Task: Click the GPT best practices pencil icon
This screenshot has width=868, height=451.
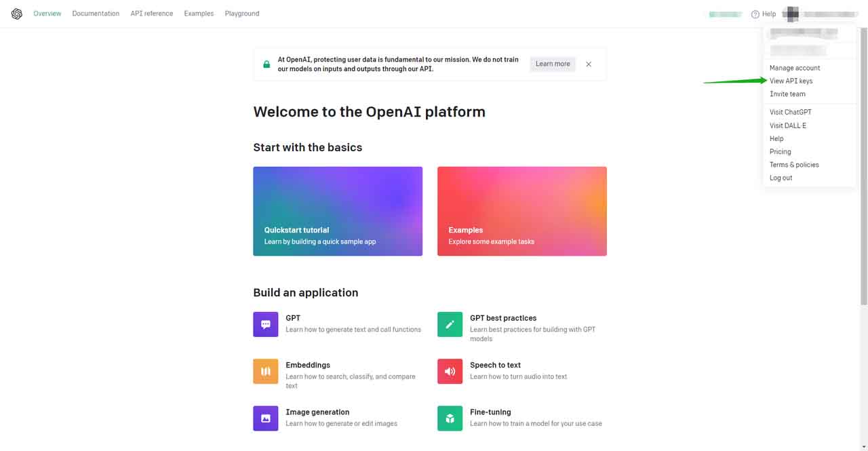Action: [x=450, y=324]
